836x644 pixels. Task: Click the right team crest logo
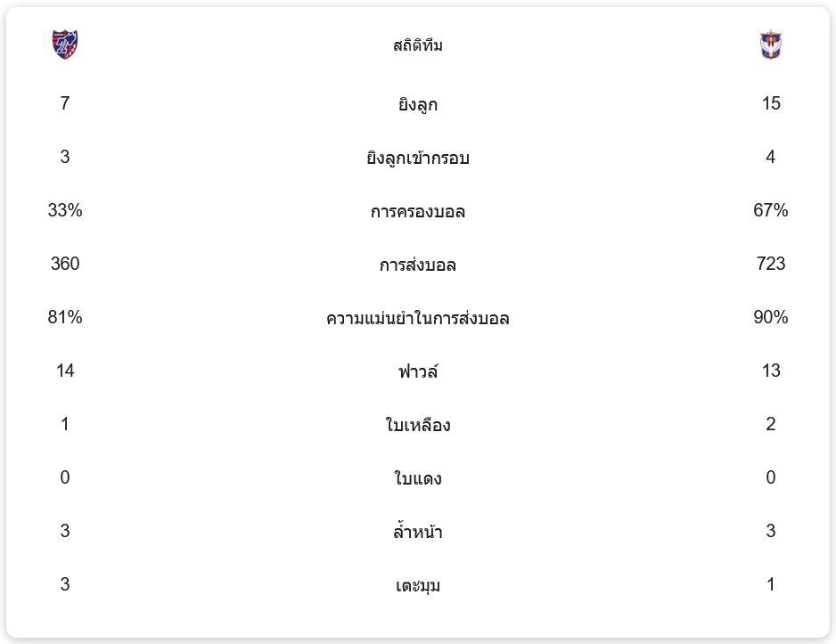771,45
